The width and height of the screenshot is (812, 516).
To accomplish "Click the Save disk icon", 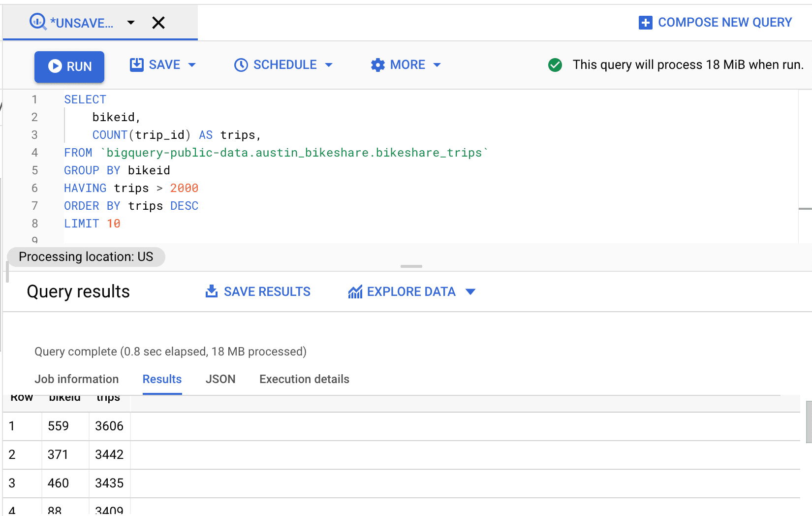I will [136, 65].
